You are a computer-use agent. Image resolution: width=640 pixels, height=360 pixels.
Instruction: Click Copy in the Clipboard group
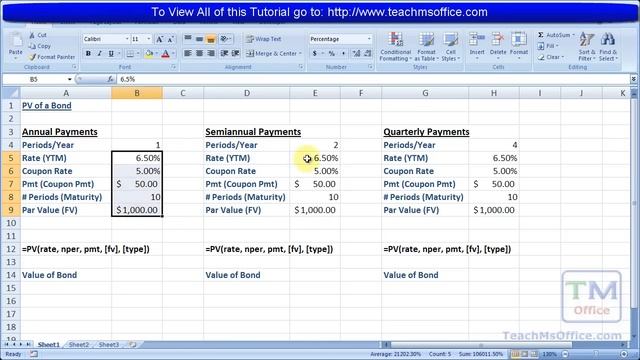[40, 46]
